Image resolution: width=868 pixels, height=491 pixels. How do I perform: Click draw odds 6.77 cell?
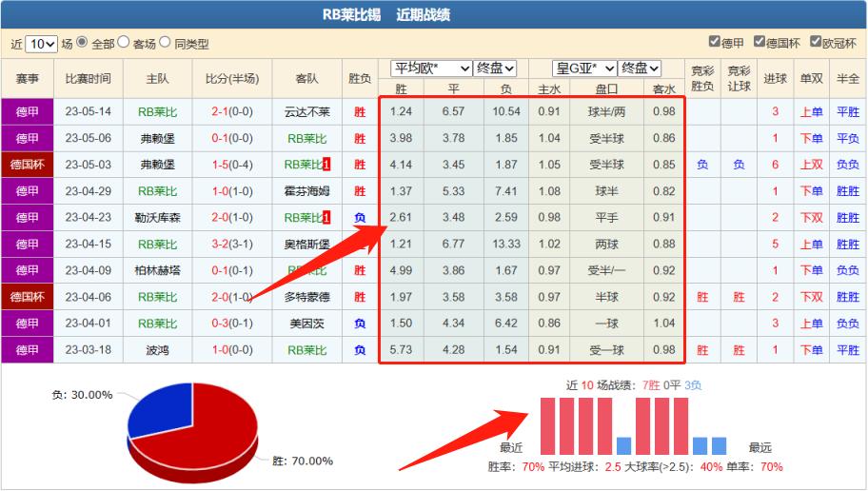(453, 245)
